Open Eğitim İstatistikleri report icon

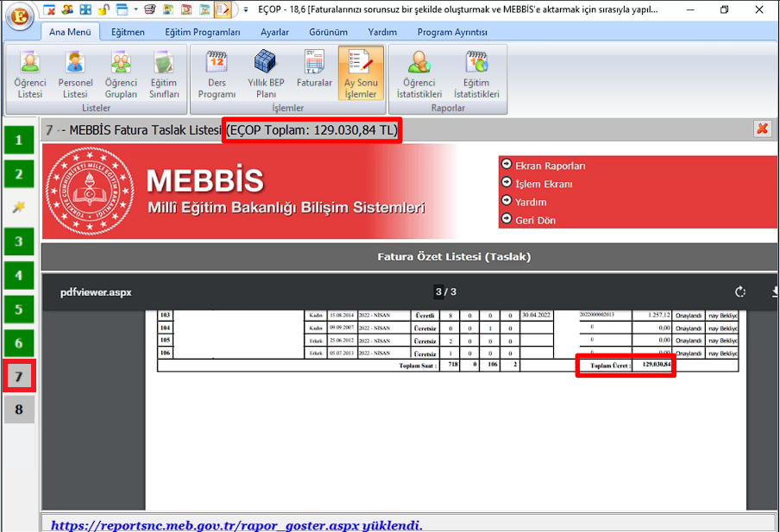tap(476, 74)
